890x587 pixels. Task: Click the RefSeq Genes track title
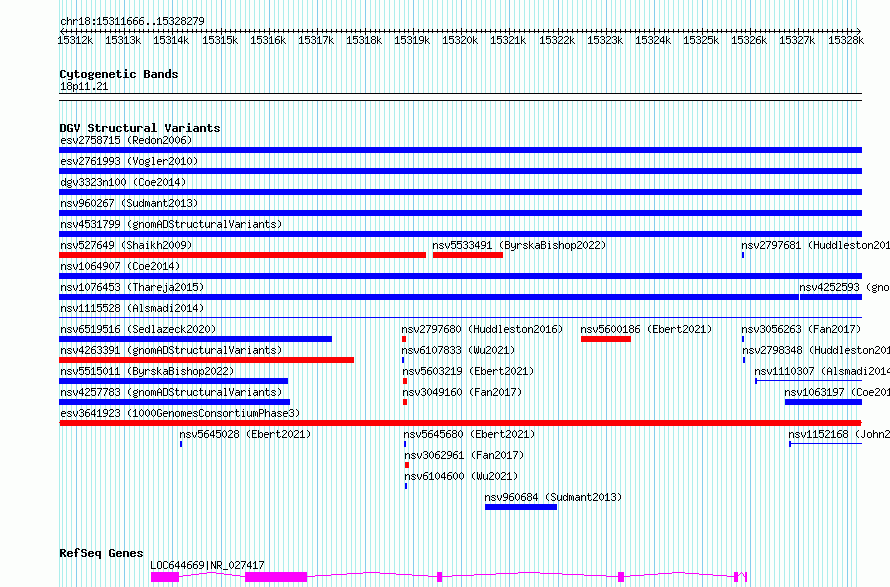[101, 553]
